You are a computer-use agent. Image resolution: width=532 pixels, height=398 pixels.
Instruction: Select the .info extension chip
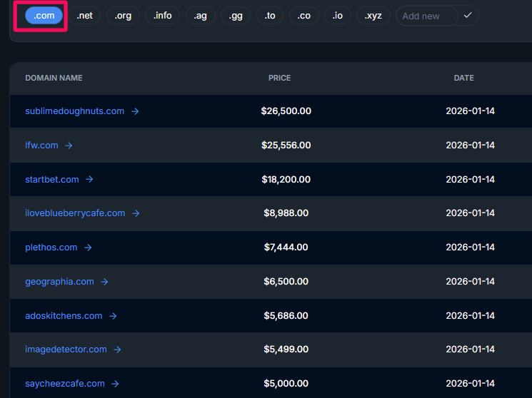(x=163, y=16)
